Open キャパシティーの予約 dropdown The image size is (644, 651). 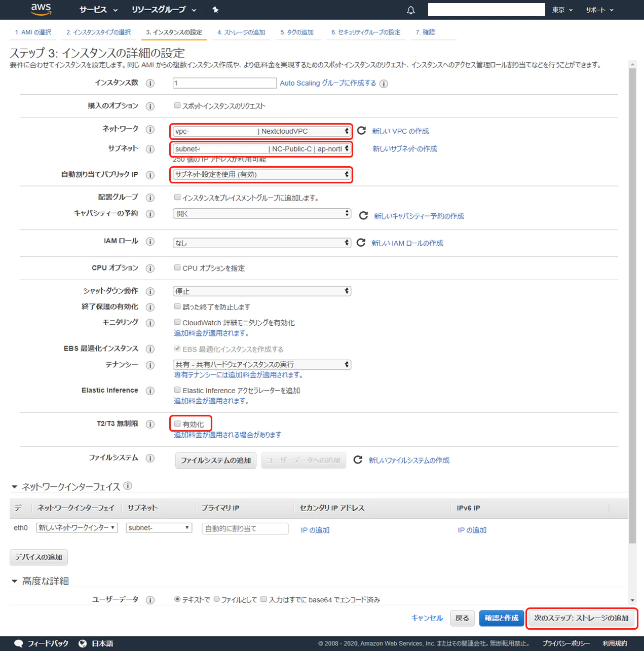coord(261,214)
